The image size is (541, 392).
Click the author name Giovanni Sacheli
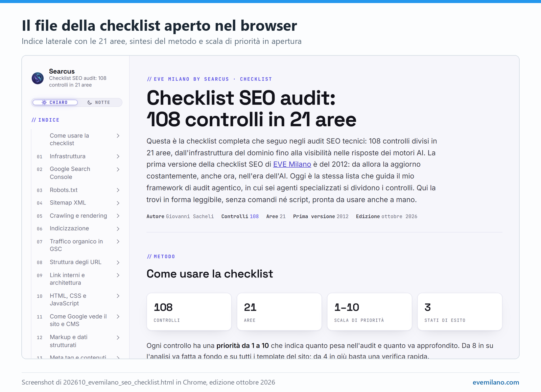pos(190,216)
